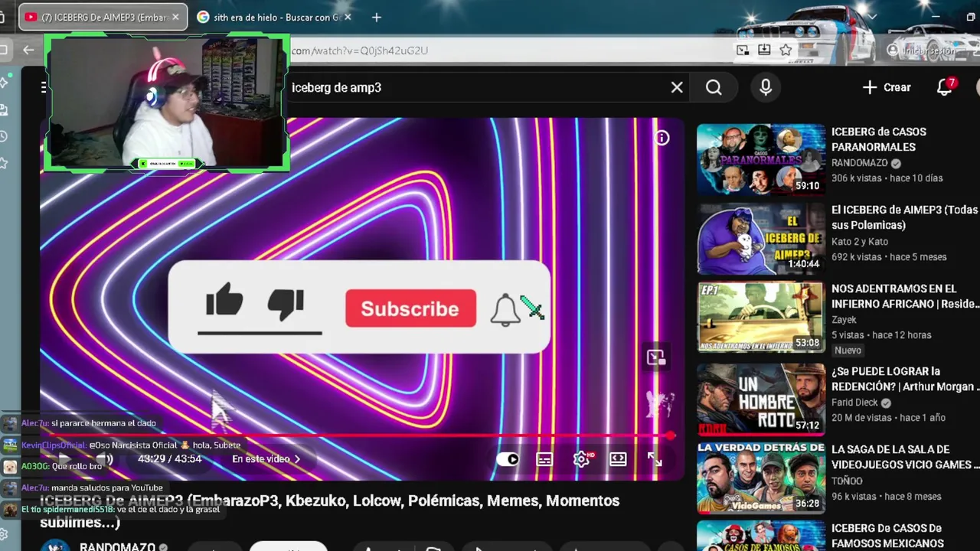The image size is (980, 551).
Task: Click the Farid Dieck channel name
Action: click(855, 403)
